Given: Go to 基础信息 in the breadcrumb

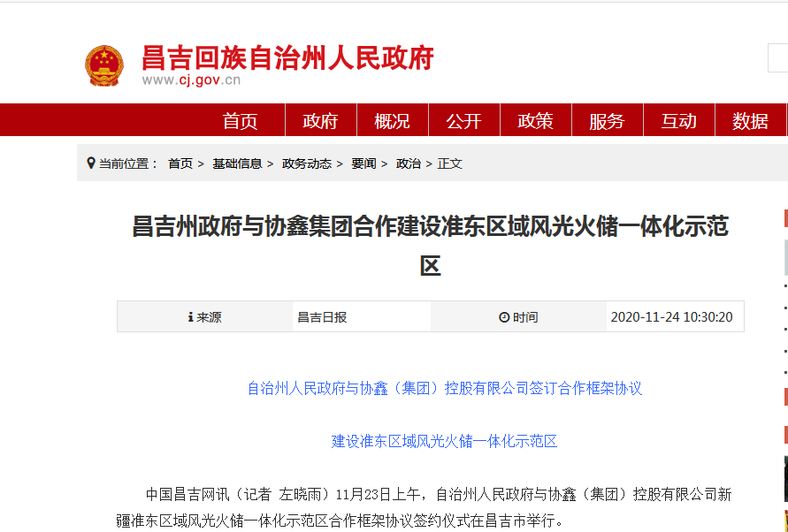Looking at the screenshot, I should [x=237, y=163].
